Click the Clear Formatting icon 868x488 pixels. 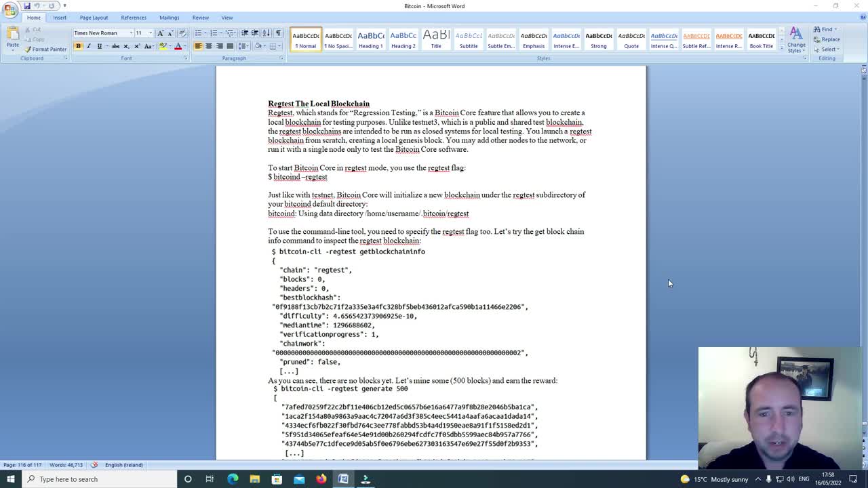183,33
